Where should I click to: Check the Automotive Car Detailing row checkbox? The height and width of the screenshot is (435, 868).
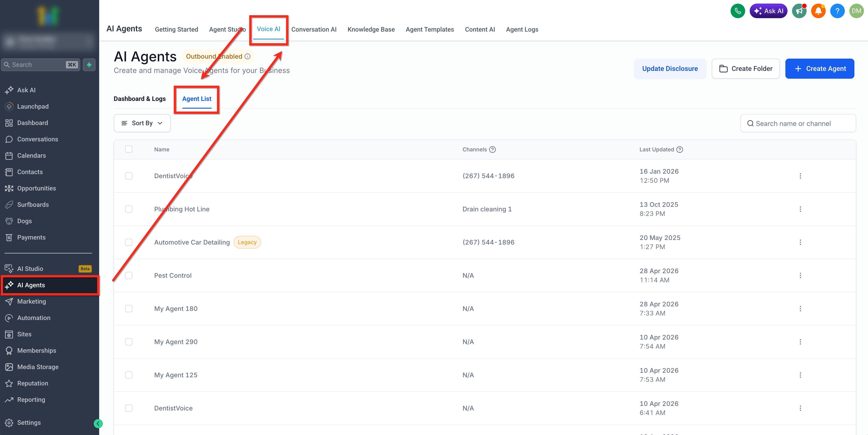point(129,242)
